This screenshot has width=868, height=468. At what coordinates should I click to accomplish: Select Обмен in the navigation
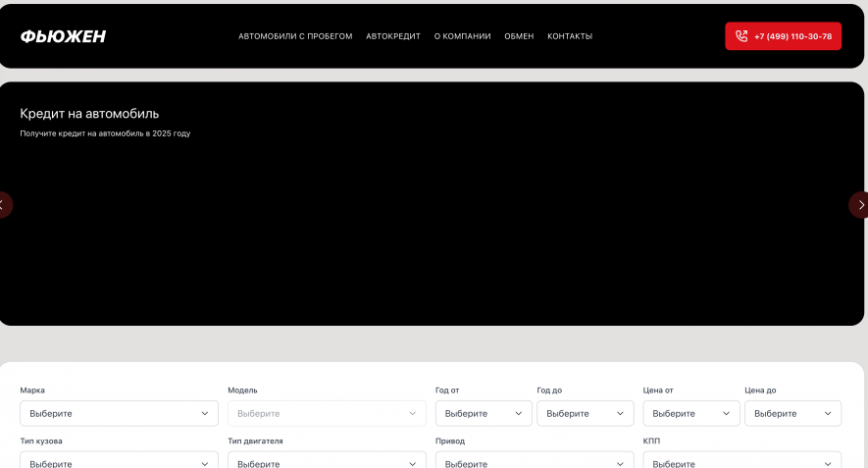pos(519,36)
